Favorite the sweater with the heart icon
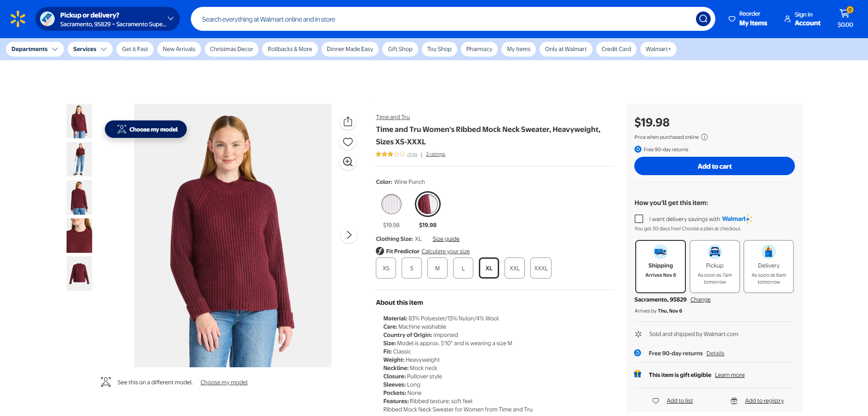Viewport: 868px width, 416px height. pos(348,142)
